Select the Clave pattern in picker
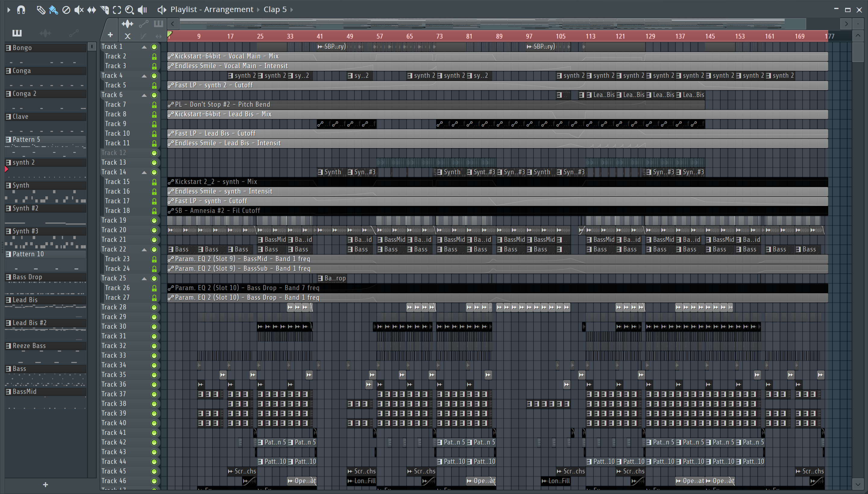The height and width of the screenshot is (494, 868). [x=46, y=117]
